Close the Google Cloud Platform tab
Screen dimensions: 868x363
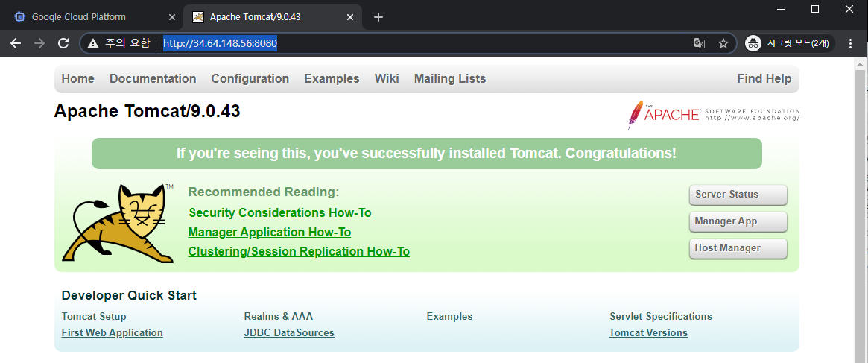click(172, 17)
